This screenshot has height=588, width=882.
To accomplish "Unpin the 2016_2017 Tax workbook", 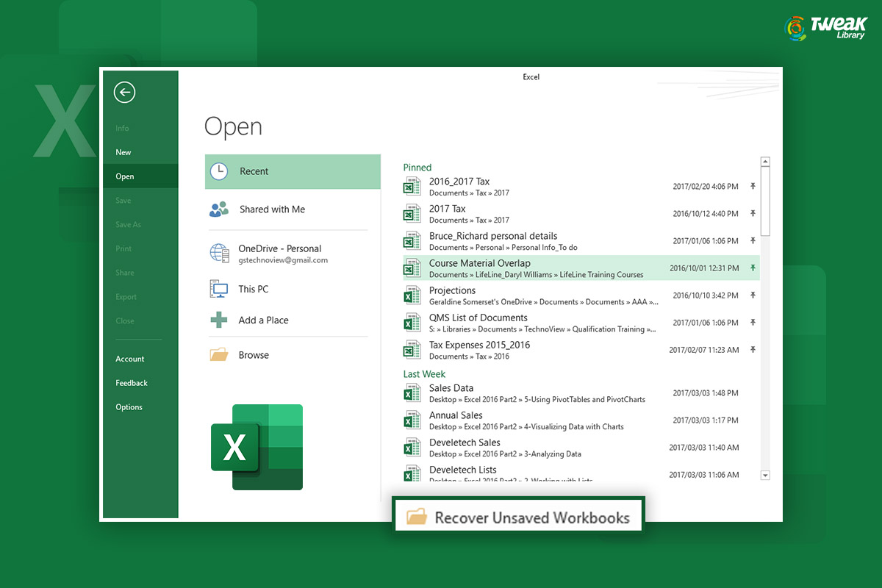I will (x=753, y=187).
